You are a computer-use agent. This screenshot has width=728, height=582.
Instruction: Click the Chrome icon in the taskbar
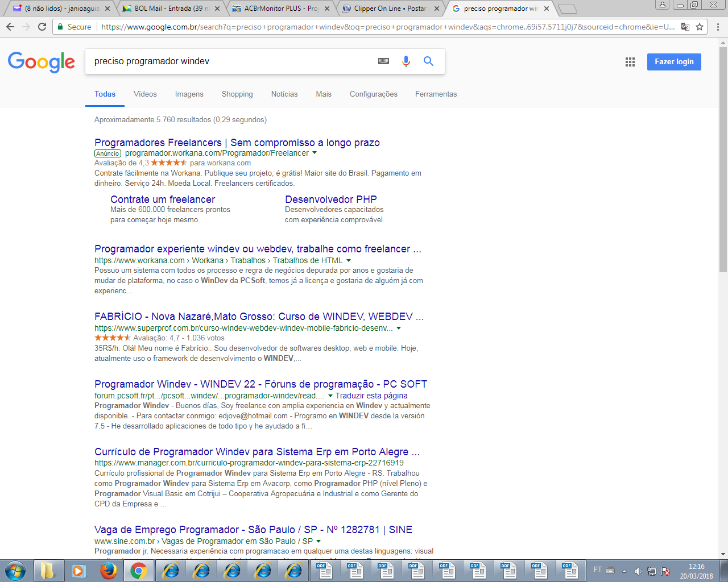click(x=139, y=571)
